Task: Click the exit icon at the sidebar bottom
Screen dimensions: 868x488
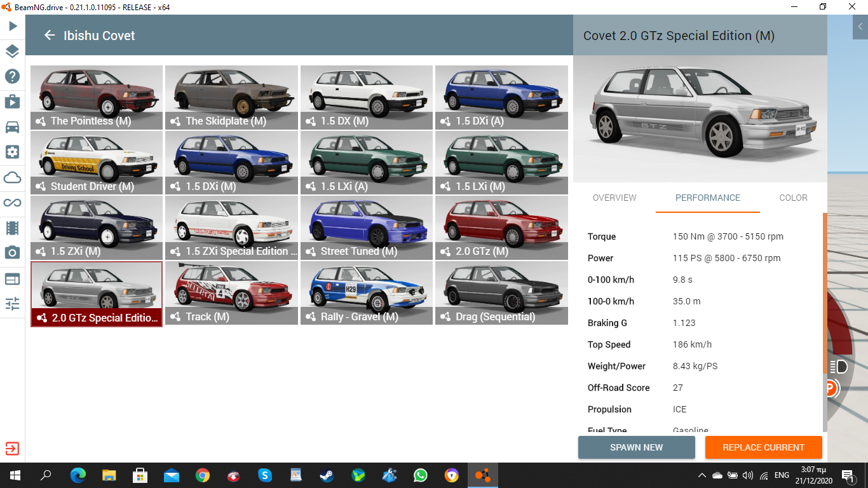Action: point(13,449)
